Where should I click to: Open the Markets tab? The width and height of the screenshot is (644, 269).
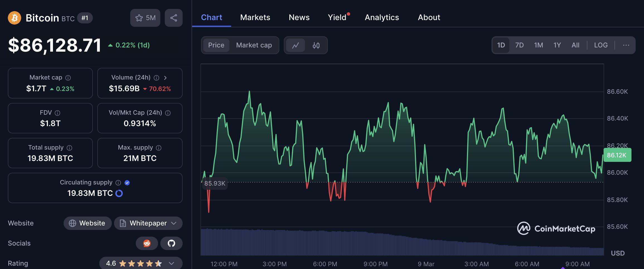click(255, 17)
